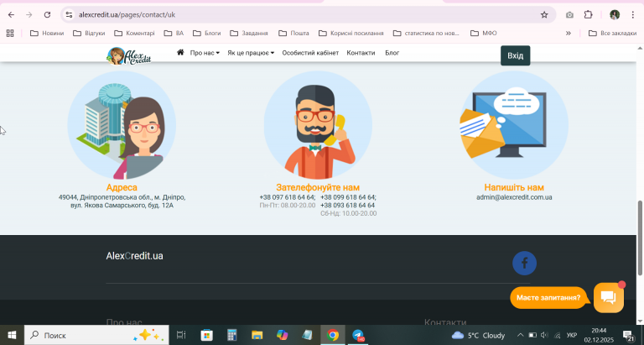The image size is (644, 345).
Task: Go back with the browser back arrow
Action: pos(11,15)
